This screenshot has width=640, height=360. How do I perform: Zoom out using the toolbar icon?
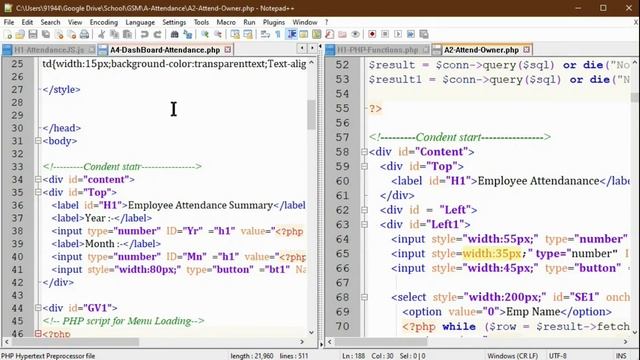(218, 35)
